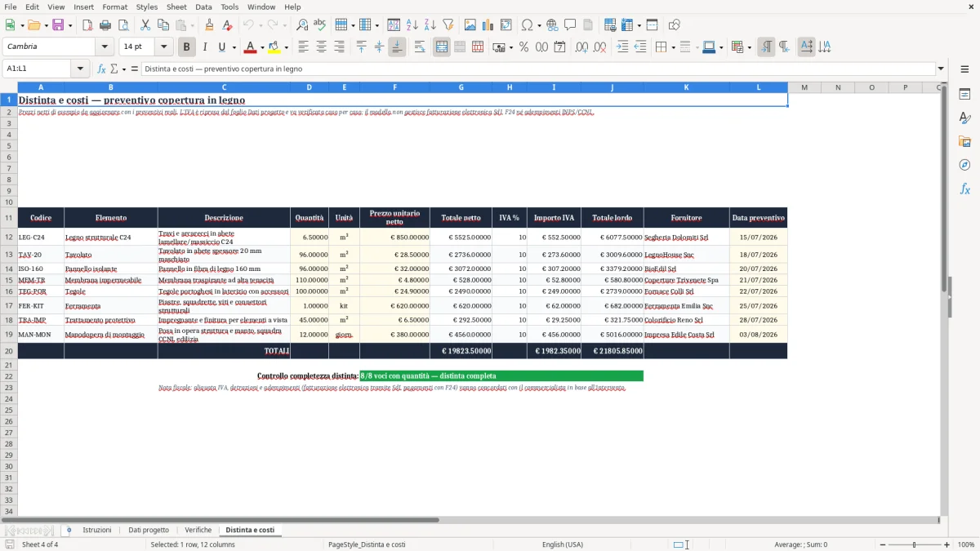The image size is (980, 551).
Task: Click the font color red swatch
Action: pyautogui.click(x=251, y=47)
